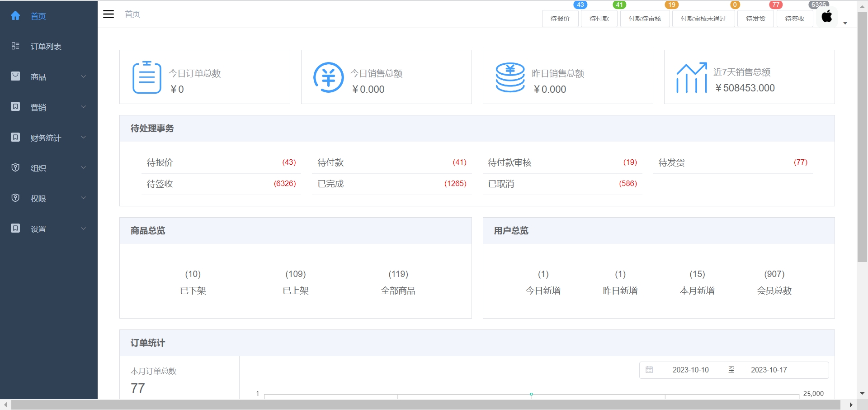868x410 pixels.
Task: Click the 首页 breadcrumb
Action: point(132,14)
